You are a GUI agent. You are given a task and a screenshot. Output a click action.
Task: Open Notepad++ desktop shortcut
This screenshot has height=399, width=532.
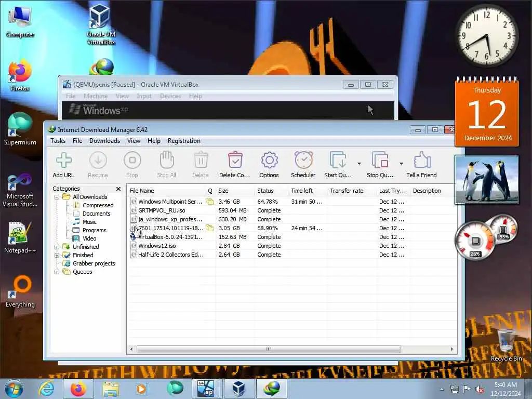coord(20,237)
